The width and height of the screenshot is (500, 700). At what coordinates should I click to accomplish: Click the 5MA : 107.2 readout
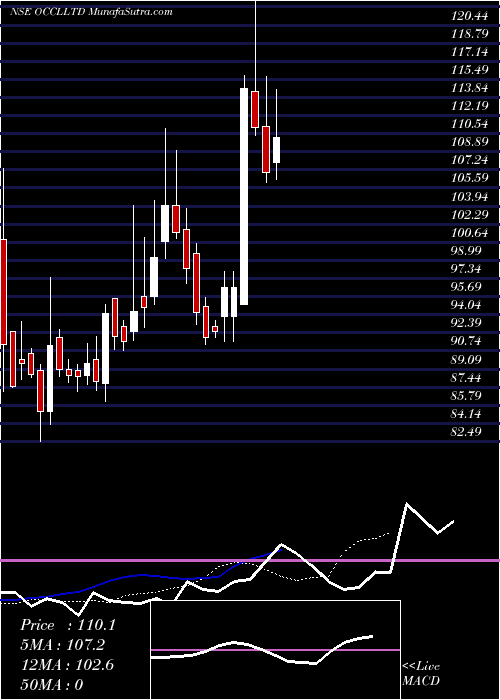pyautogui.click(x=63, y=645)
